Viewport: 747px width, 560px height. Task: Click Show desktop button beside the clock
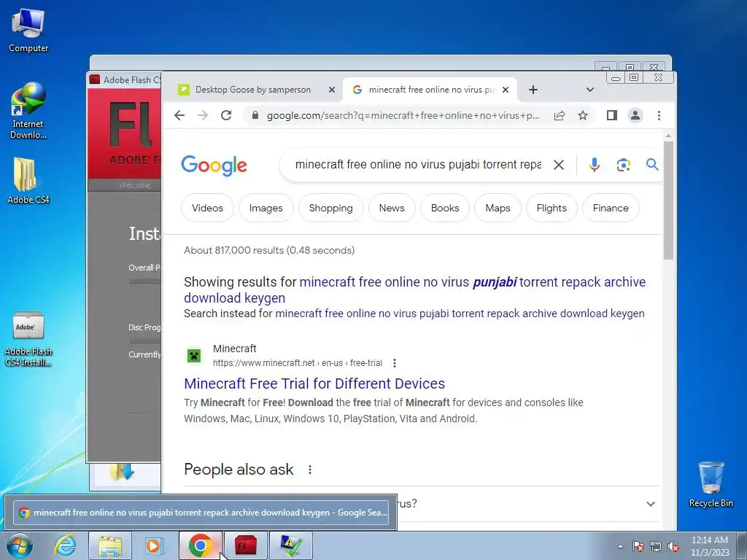(x=742, y=546)
